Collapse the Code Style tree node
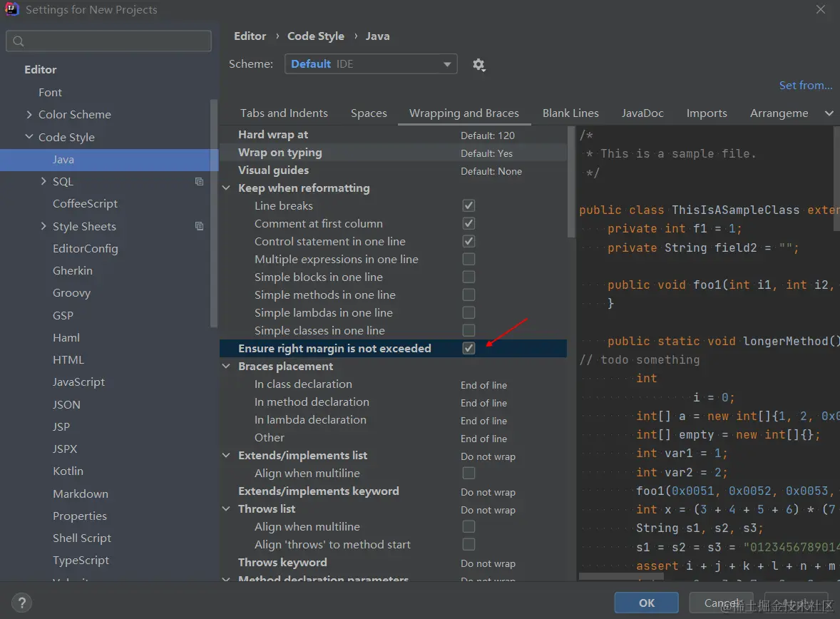Screen dimensions: 840x619 pyautogui.click(x=29, y=137)
